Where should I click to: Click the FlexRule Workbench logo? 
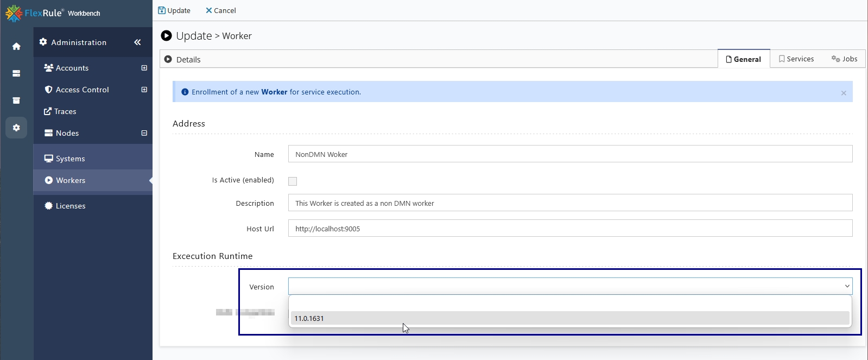click(53, 13)
